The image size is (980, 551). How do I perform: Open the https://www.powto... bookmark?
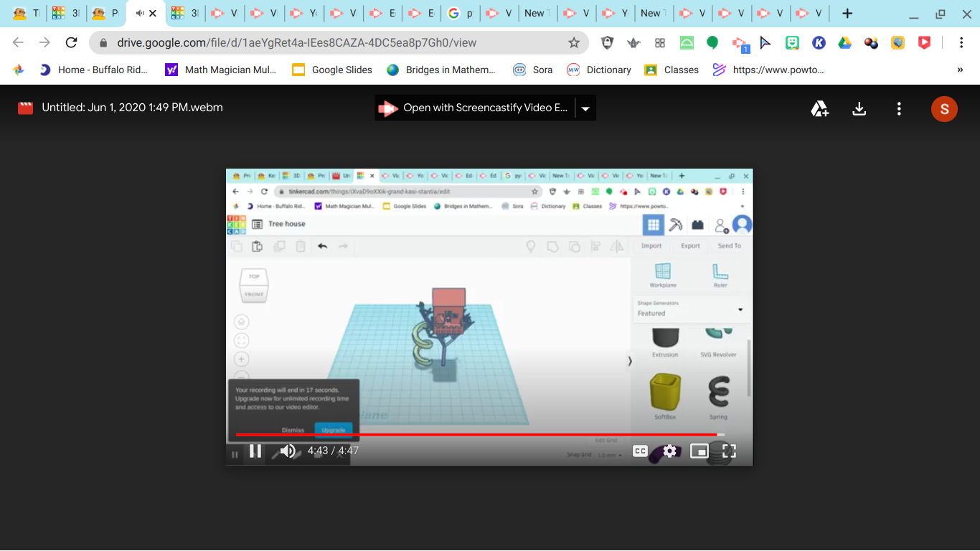tap(768, 70)
